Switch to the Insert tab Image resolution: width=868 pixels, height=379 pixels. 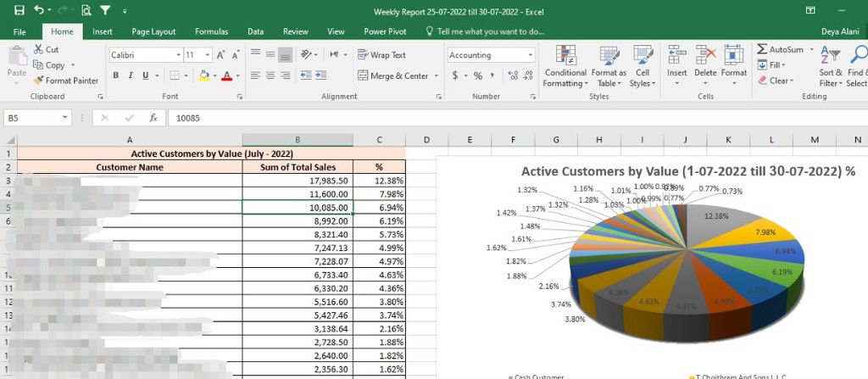point(103,31)
